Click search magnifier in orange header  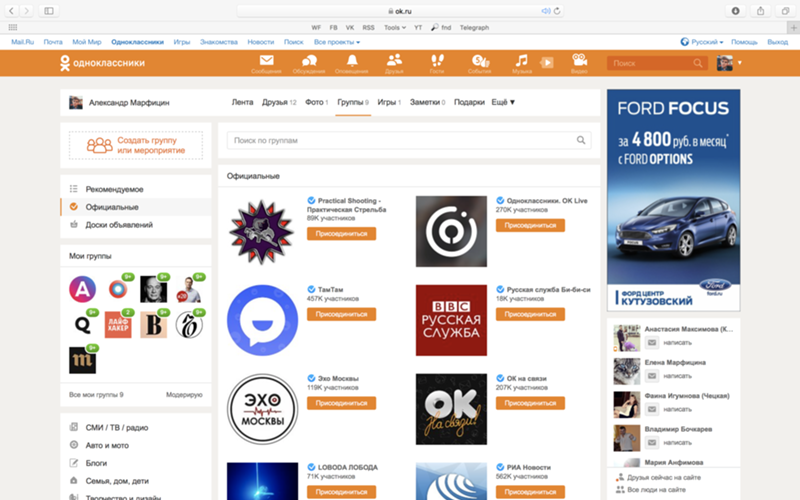697,63
